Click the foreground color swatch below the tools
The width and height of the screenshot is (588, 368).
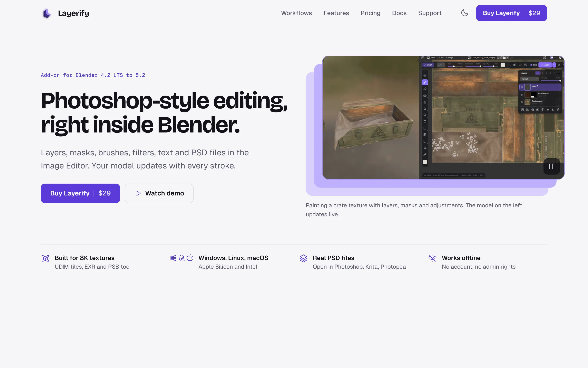(x=425, y=162)
